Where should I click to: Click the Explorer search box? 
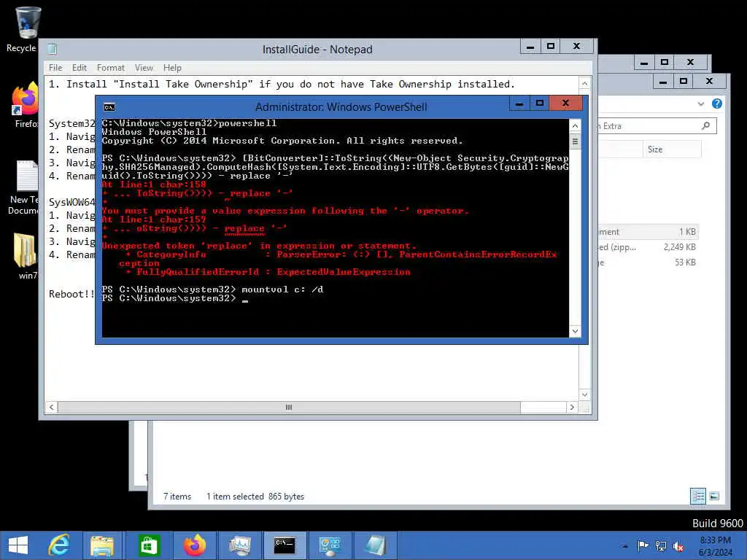[657, 125]
